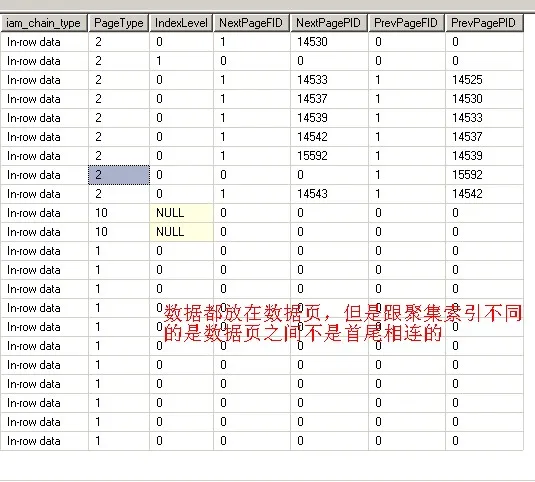This screenshot has width=535, height=482.
Task: Click the iam_chain_type column header
Action: tap(44, 23)
